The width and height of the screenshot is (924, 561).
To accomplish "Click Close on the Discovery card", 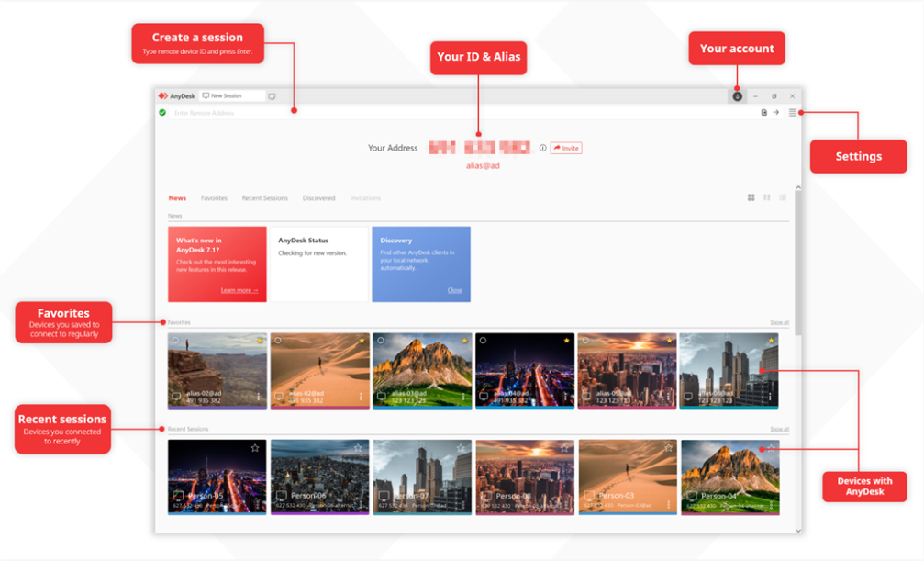I will pos(454,290).
